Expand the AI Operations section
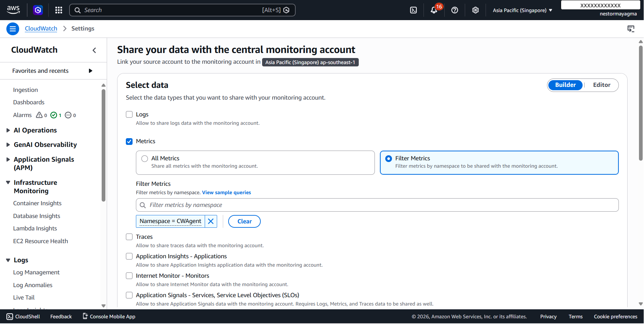The image size is (644, 324). [x=8, y=130]
